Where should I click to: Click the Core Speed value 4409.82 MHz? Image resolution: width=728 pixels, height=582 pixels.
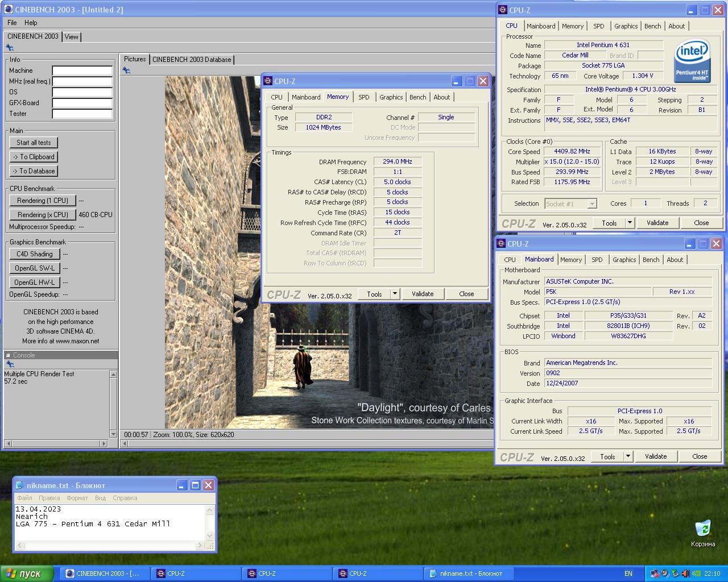[x=572, y=152]
